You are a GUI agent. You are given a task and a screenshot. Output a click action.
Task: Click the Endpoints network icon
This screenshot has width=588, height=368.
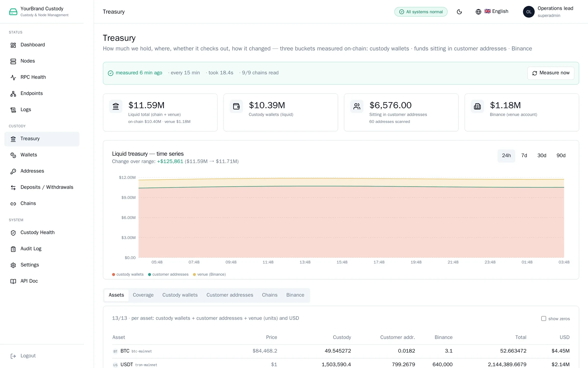(13, 94)
